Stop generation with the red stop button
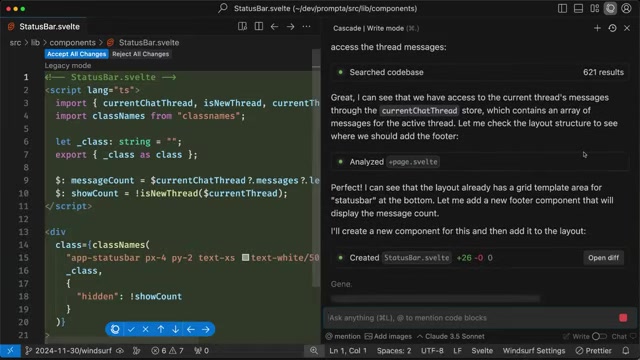640x360 pixels. pos(623,318)
